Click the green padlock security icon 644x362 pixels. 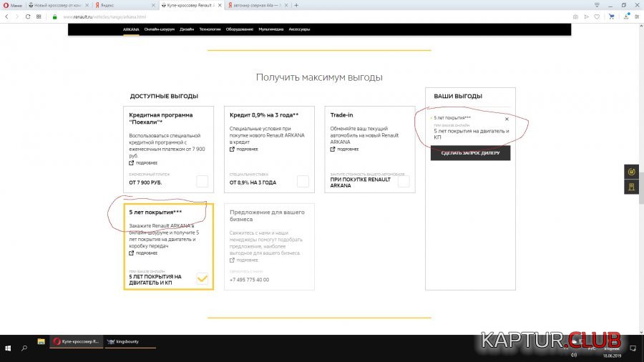tap(54, 17)
